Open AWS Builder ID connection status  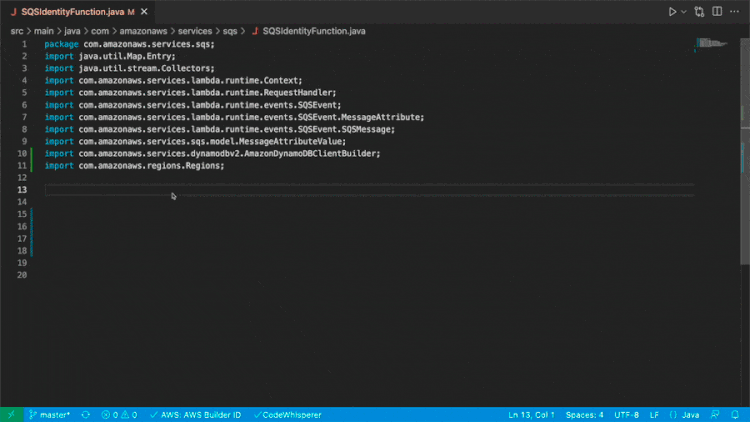pyautogui.click(x=195, y=415)
